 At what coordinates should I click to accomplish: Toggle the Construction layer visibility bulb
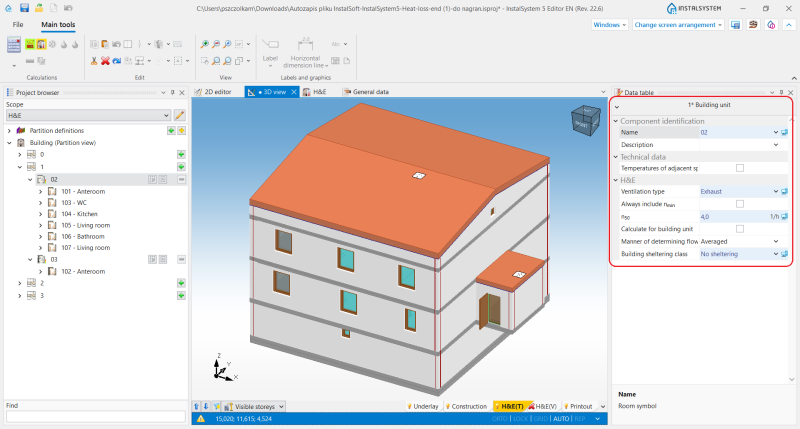448,407
